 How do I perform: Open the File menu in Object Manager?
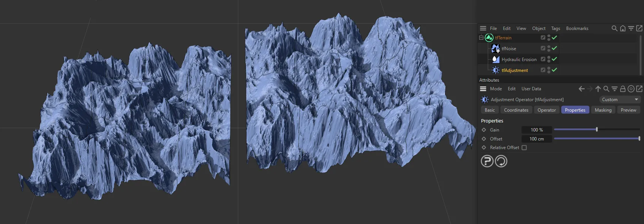(x=493, y=28)
